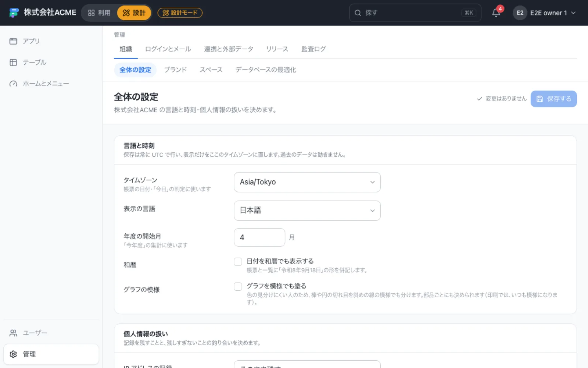Click the 探す search field
This screenshot has width=588, height=368.
click(x=415, y=13)
